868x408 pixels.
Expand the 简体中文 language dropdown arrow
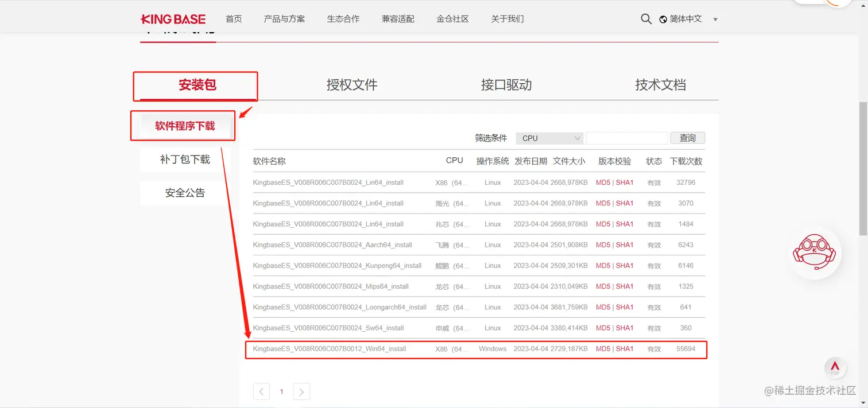click(x=715, y=20)
